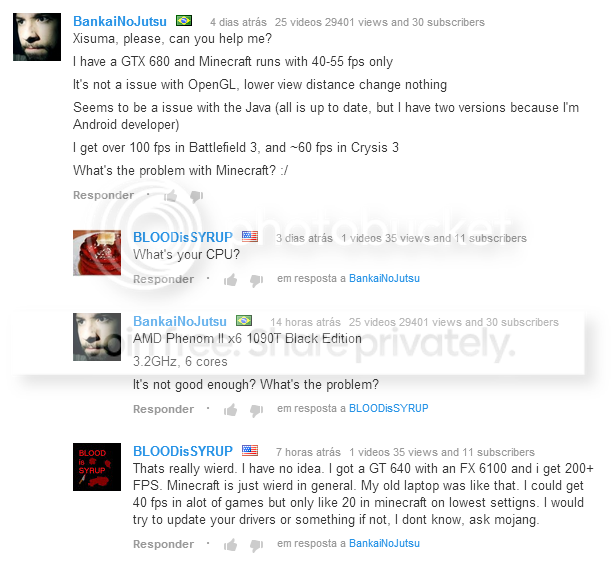Viewport: 614px width, 565px height.
Task: Open BankaiNoJutsu's channel from top comment name
Action: point(120,21)
